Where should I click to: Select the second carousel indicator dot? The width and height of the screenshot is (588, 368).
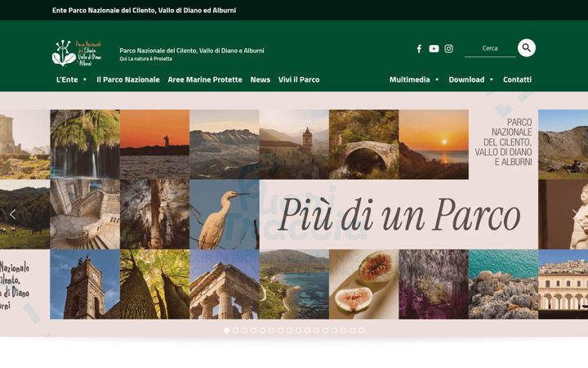tap(235, 330)
